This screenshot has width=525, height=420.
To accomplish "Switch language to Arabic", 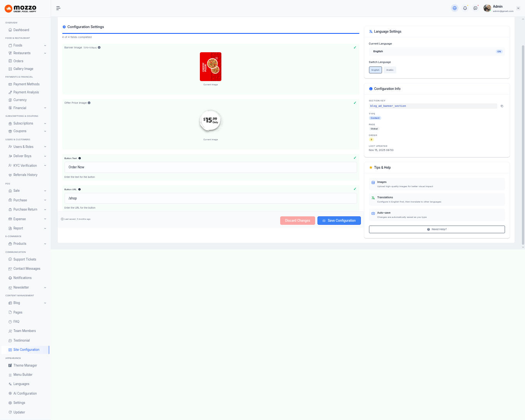I will [390, 70].
